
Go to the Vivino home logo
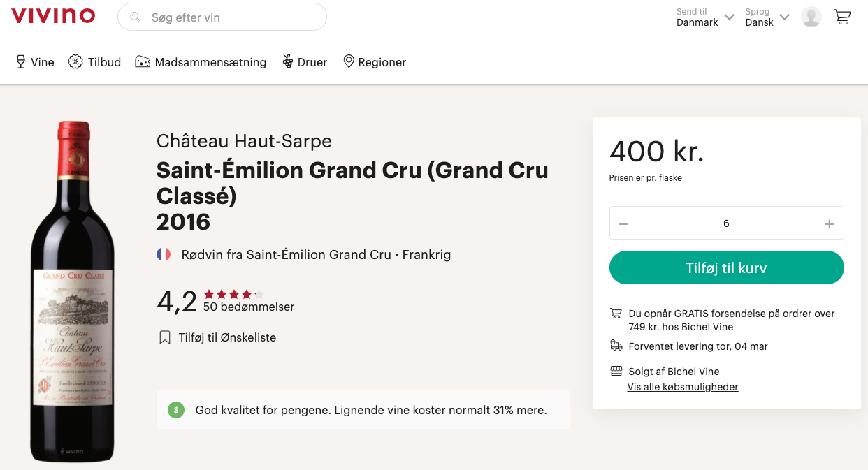pos(54,17)
